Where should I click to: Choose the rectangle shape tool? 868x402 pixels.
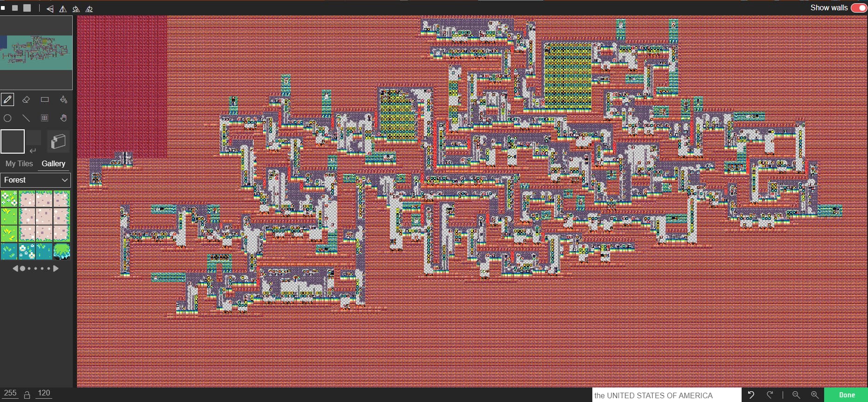(x=45, y=99)
